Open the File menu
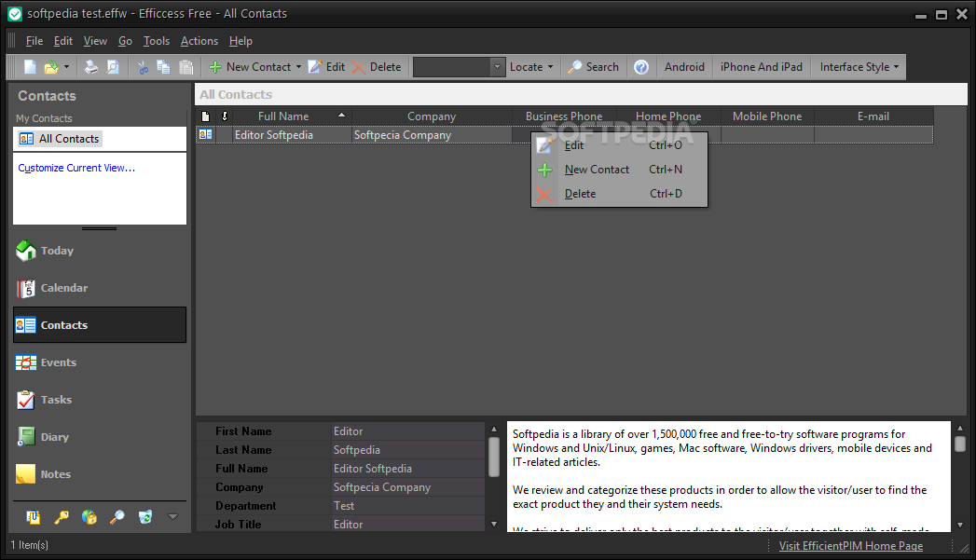Viewport: 976px width, 560px height. pyautogui.click(x=34, y=41)
